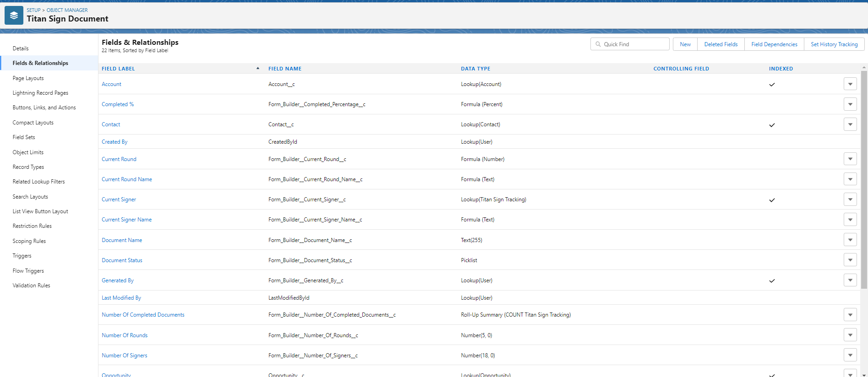Click the New field button
Screen dimensions: 868x377
coord(685,44)
